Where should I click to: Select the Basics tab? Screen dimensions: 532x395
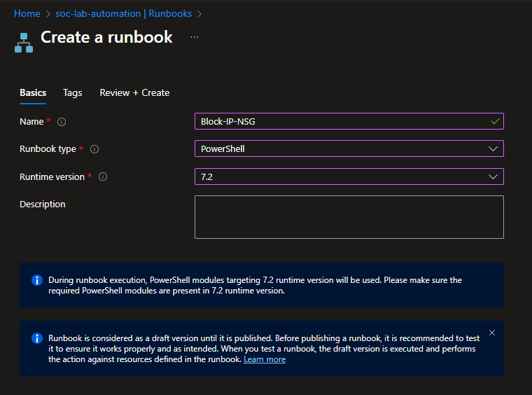[x=33, y=92]
